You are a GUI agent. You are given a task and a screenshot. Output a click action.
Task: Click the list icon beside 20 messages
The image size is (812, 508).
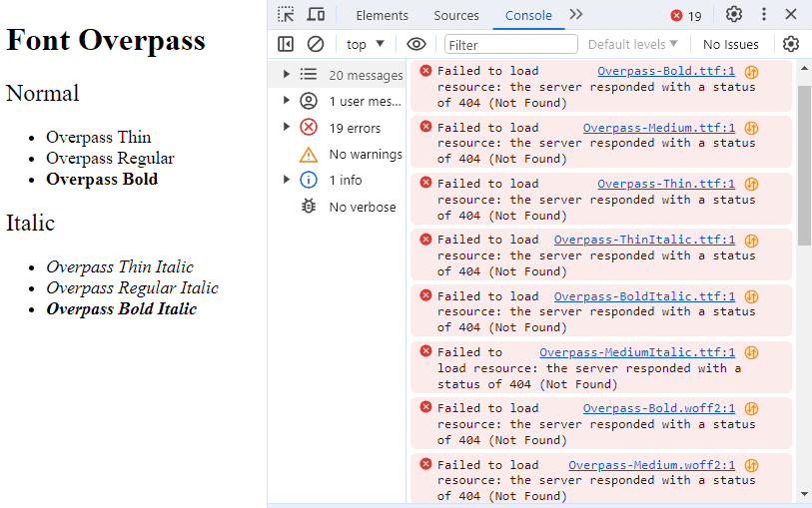coord(309,75)
